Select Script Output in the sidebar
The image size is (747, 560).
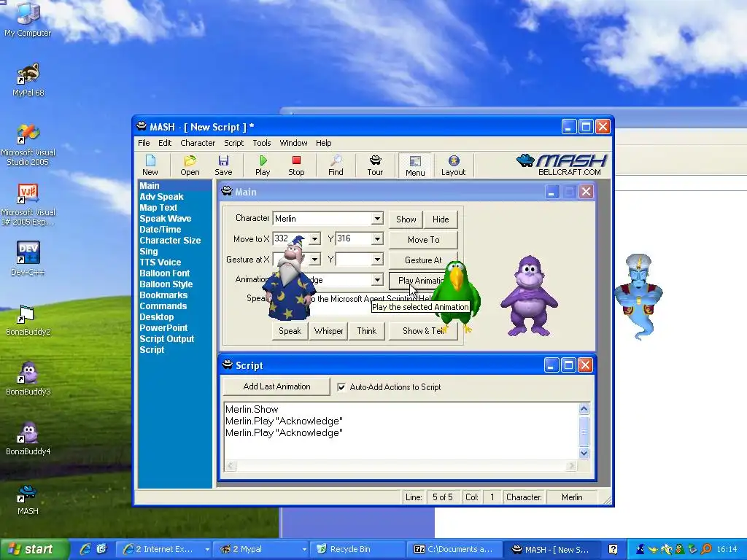pyautogui.click(x=167, y=339)
